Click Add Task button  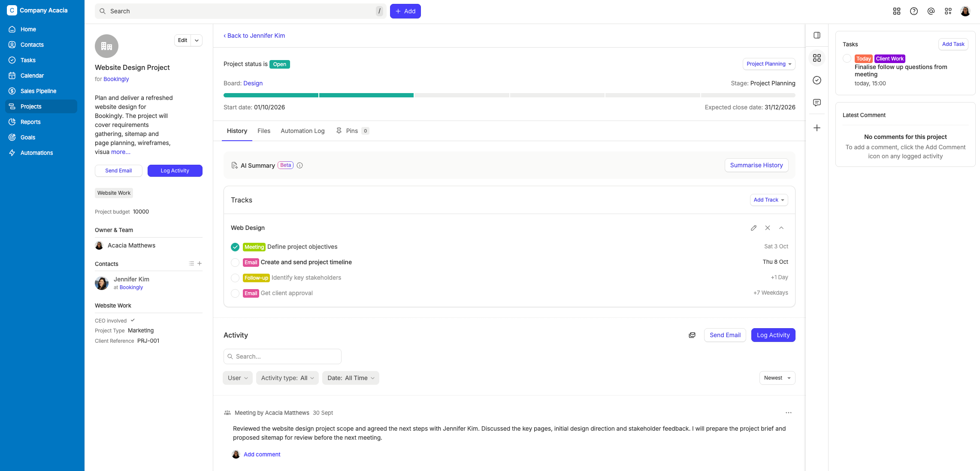point(953,44)
